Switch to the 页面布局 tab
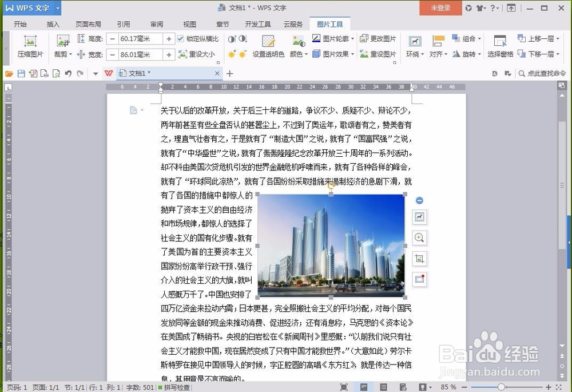Viewport: 572px width, 392px height. click(88, 24)
